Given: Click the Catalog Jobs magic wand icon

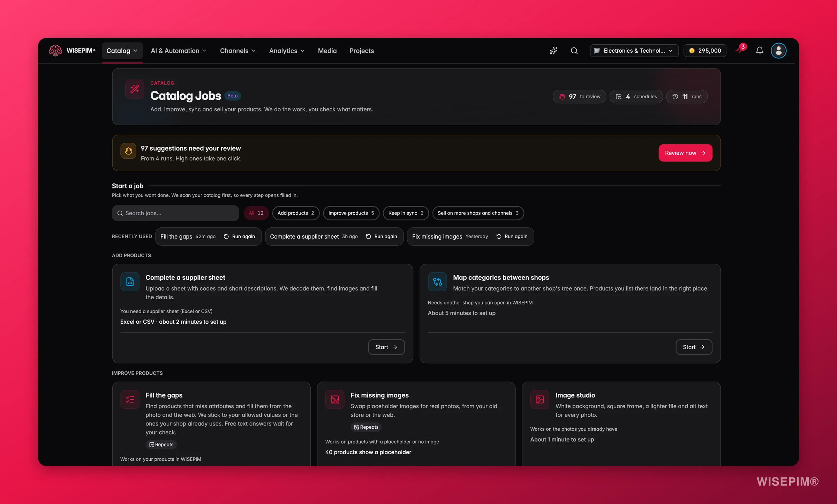Looking at the screenshot, I should [x=135, y=89].
